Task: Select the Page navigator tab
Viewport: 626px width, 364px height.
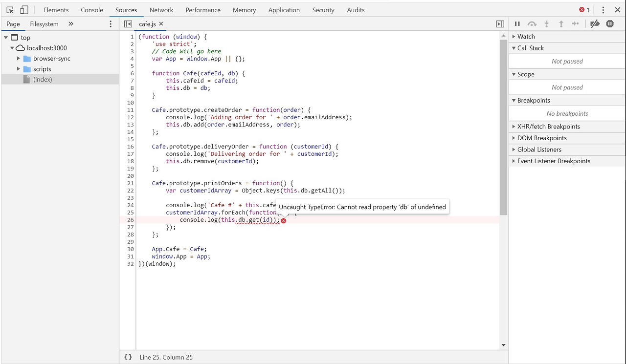Action: [x=13, y=24]
